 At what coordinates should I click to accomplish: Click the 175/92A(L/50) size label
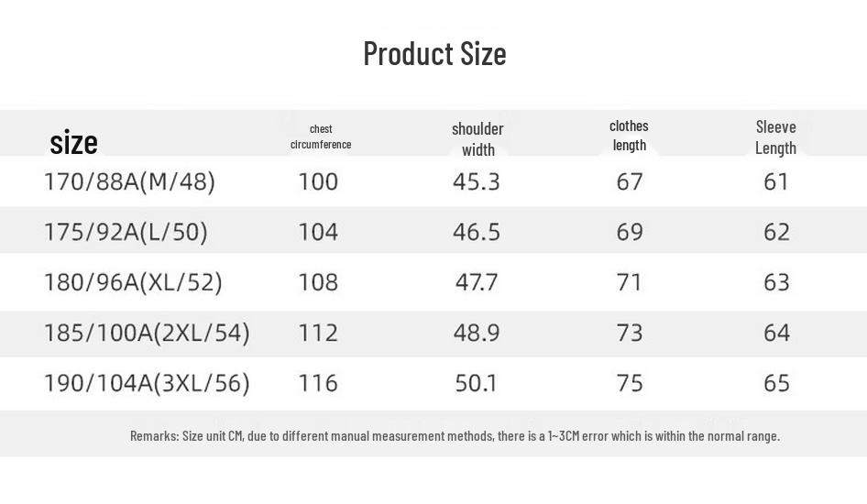click(x=126, y=232)
